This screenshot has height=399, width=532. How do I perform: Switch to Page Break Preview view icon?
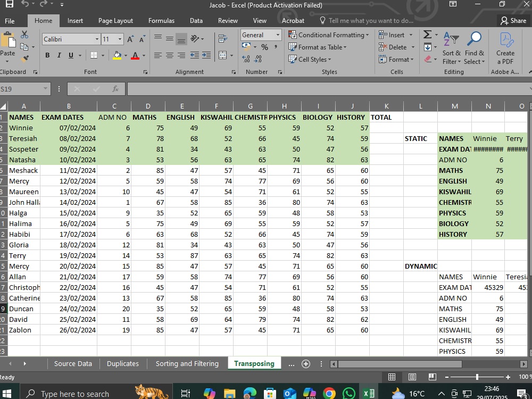[432, 377]
